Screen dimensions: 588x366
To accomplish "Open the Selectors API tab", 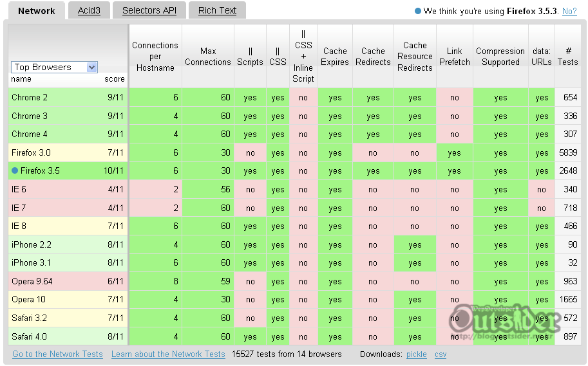I will [149, 10].
